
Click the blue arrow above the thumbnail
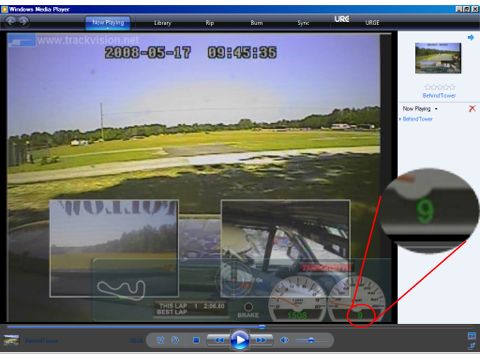tap(471, 37)
